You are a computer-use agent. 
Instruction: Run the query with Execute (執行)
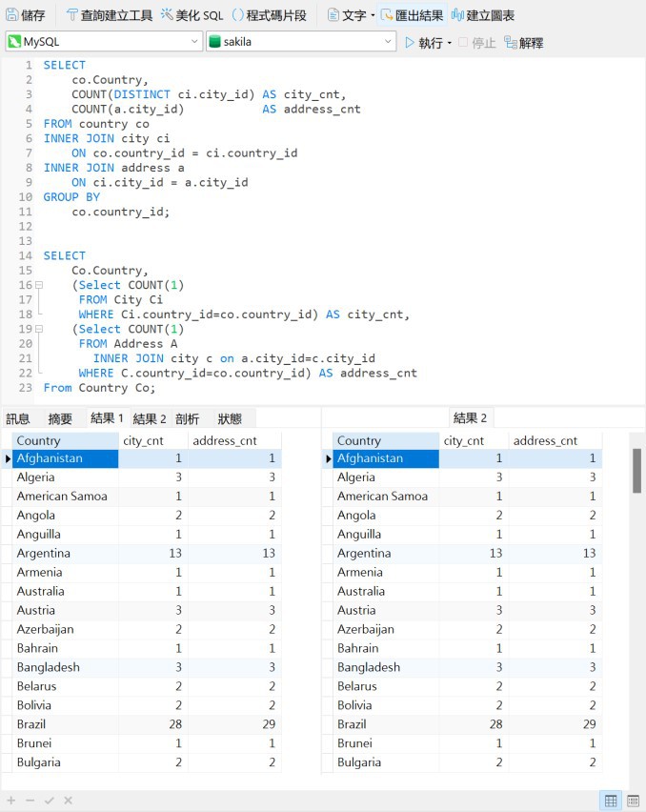point(424,43)
